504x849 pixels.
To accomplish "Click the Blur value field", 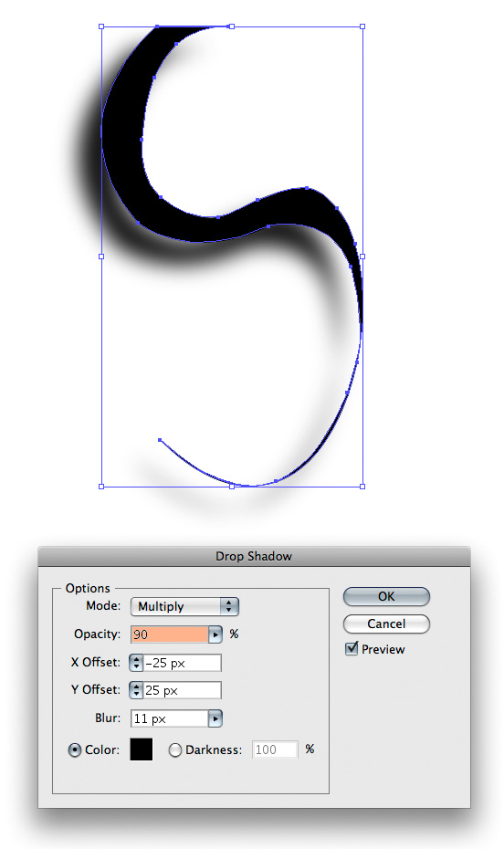I will 170,718.
